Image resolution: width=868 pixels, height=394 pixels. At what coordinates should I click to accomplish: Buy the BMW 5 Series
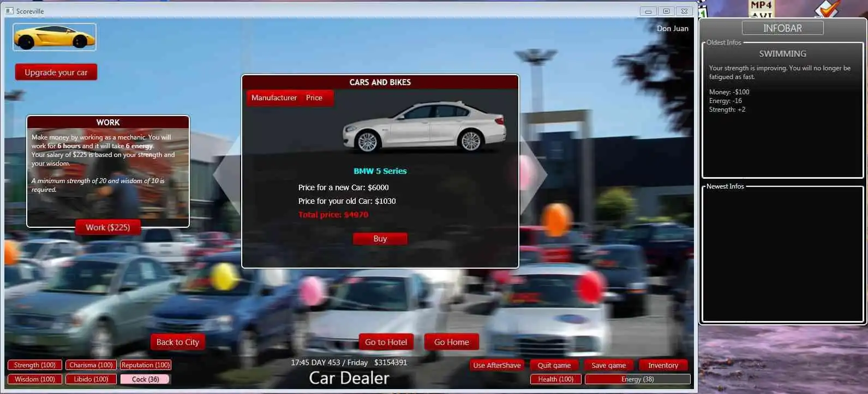pos(380,239)
